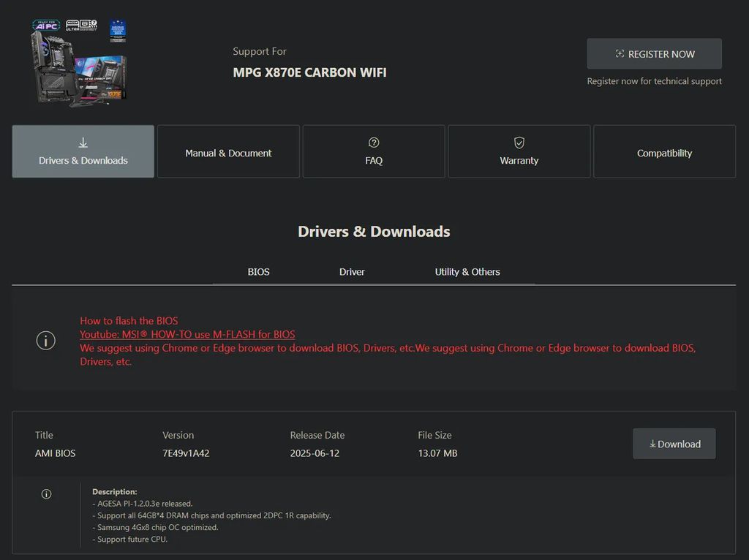Click the download arrow icon in Drivers & Downloads
Image resolution: width=749 pixels, height=560 pixels.
[x=83, y=143]
